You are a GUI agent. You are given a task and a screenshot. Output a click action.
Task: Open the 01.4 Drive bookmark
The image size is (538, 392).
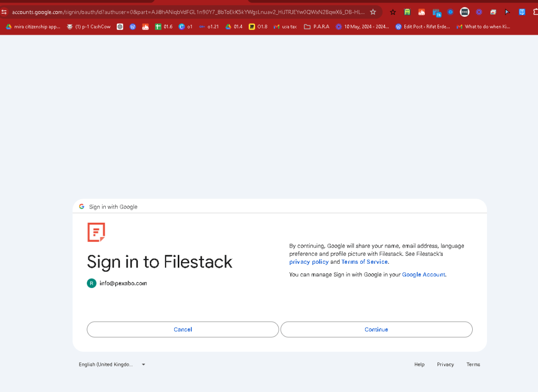click(234, 26)
